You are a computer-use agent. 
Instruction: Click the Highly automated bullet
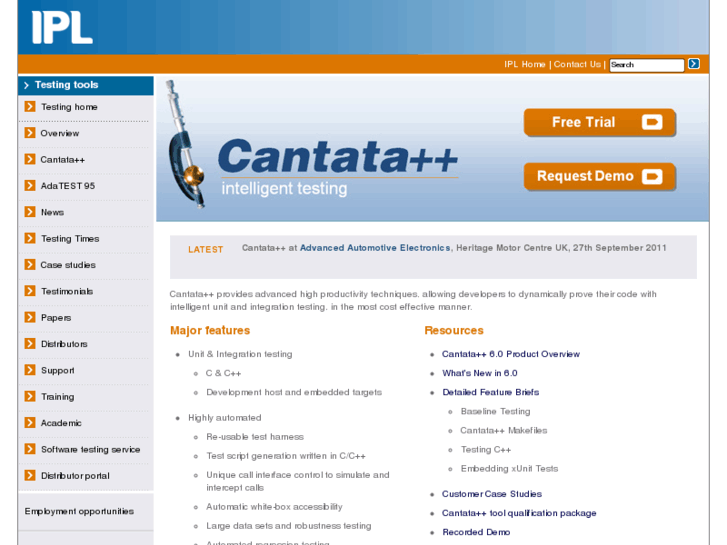tap(224, 417)
